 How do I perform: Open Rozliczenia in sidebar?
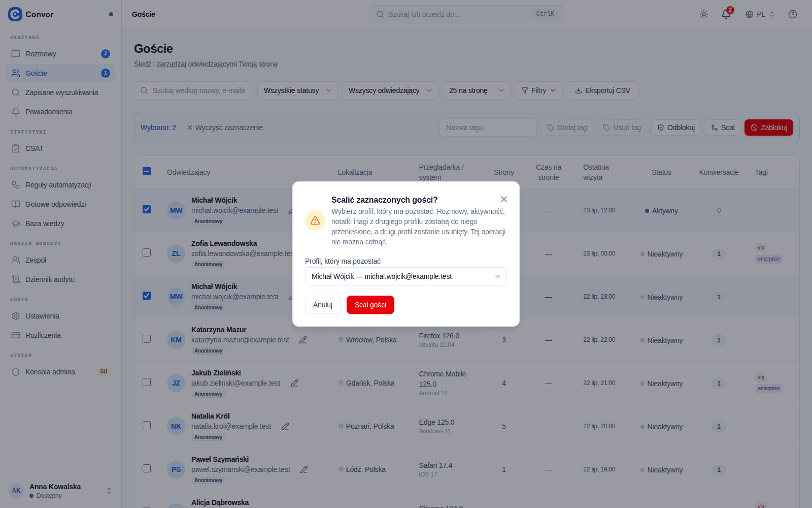tap(60, 335)
